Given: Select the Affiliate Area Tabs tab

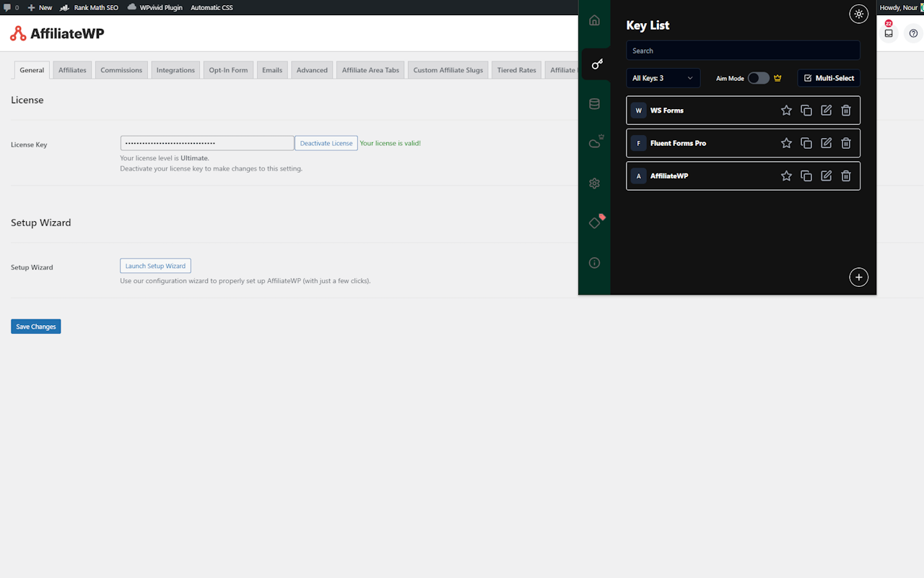Looking at the screenshot, I should [370, 70].
